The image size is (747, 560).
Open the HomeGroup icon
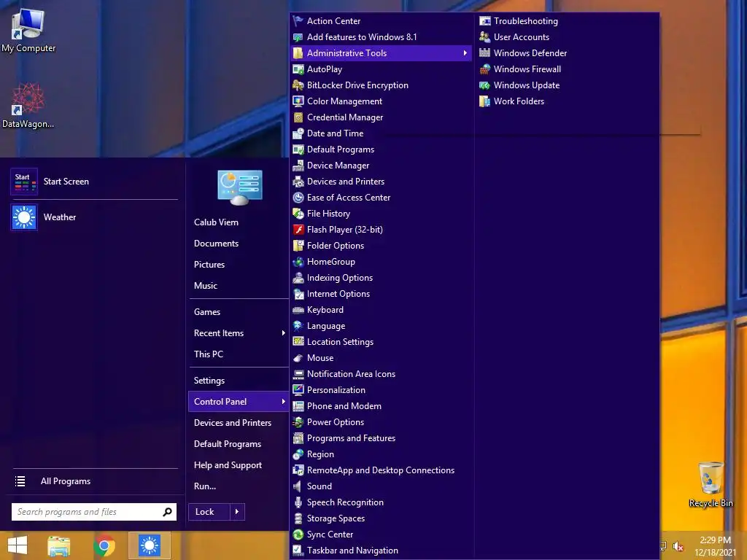[x=298, y=262]
